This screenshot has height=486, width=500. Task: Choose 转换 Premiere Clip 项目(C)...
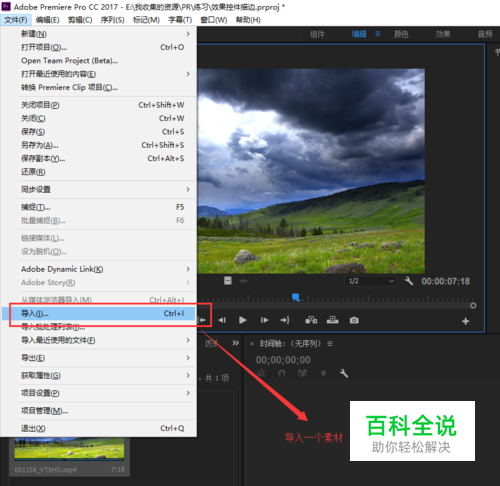click(99, 87)
